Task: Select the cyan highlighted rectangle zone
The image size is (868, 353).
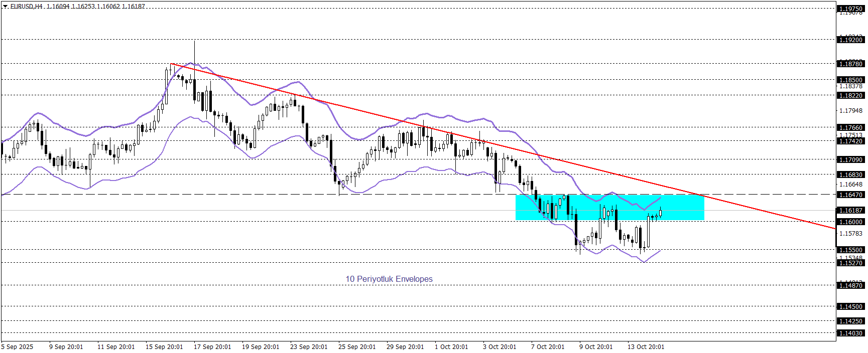Action: 609,208
